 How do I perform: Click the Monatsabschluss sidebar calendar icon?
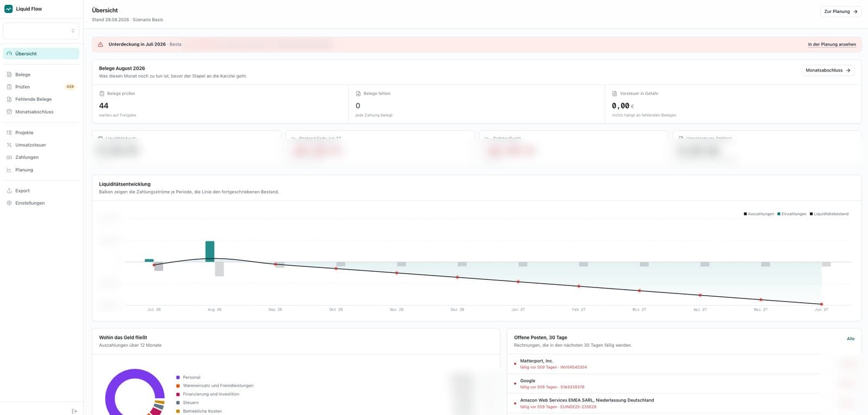[9, 112]
